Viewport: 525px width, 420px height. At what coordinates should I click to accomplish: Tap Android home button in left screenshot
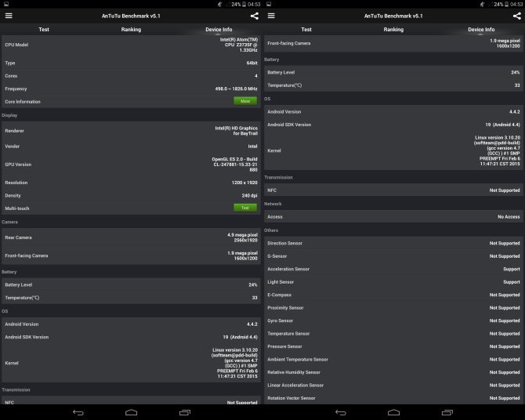point(132,412)
